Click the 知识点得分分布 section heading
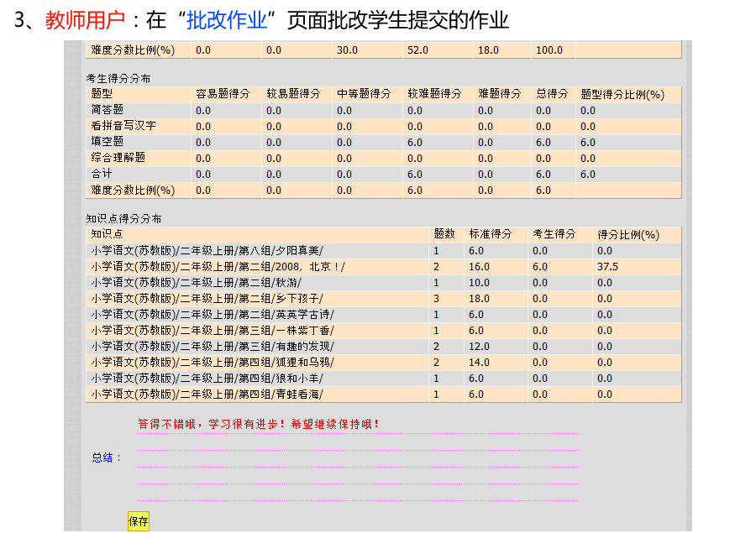 (x=124, y=219)
